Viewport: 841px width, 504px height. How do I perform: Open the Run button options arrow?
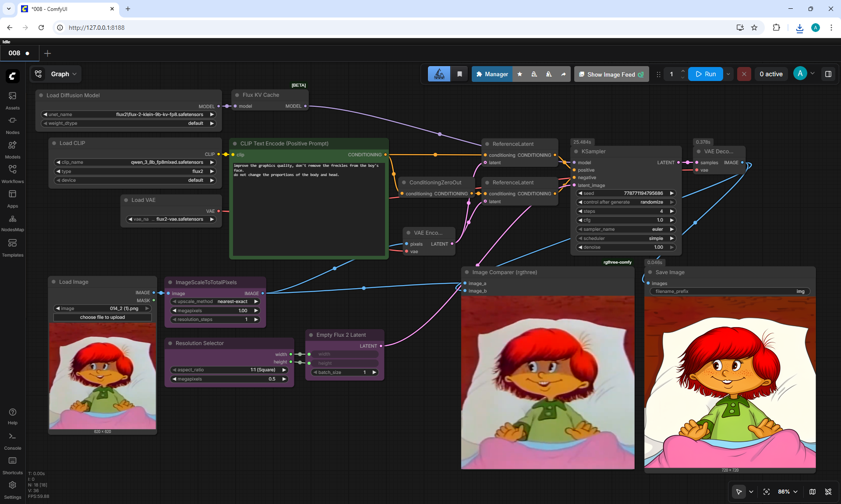[728, 74]
